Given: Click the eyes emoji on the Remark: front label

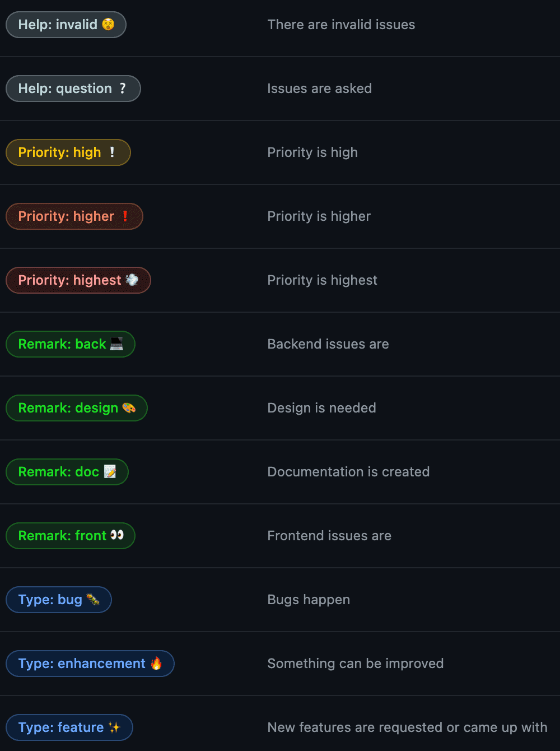Looking at the screenshot, I should [117, 536].
